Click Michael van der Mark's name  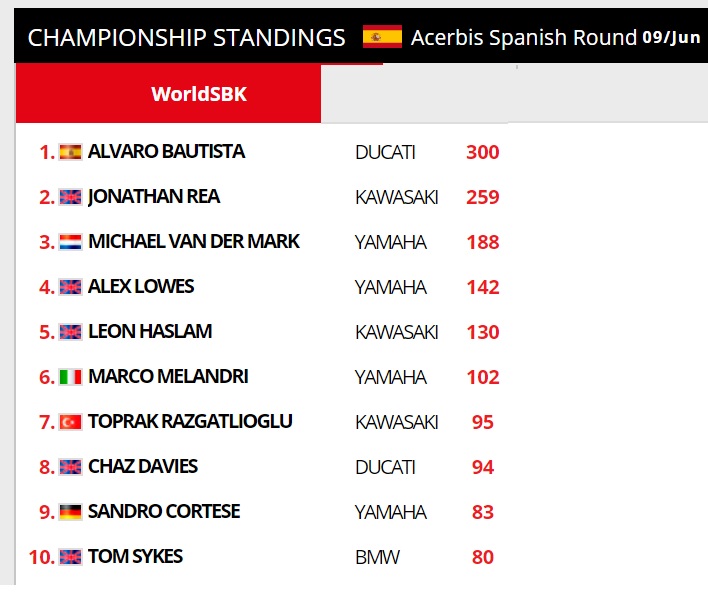point(193,241)
